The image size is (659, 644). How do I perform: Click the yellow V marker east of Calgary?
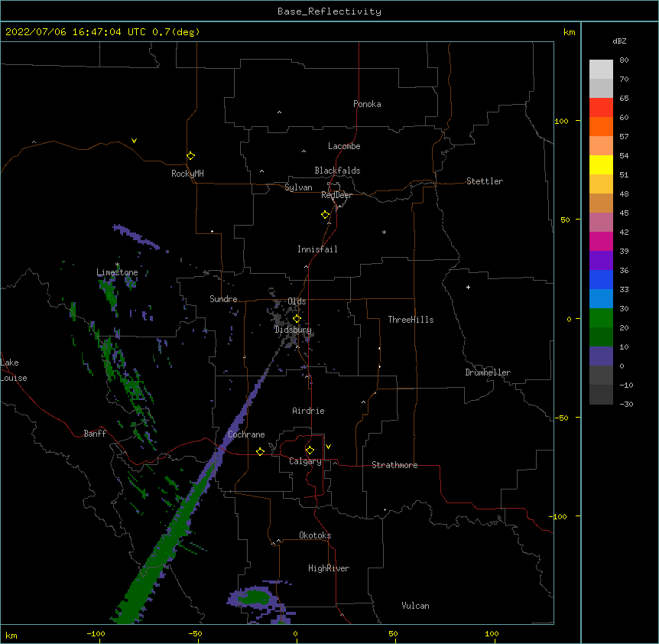328,447
